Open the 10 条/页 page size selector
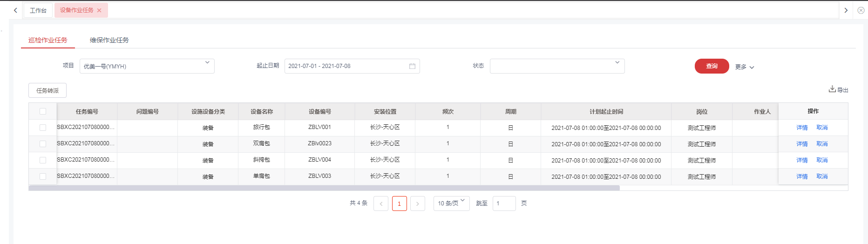 [x=451, y=203]
